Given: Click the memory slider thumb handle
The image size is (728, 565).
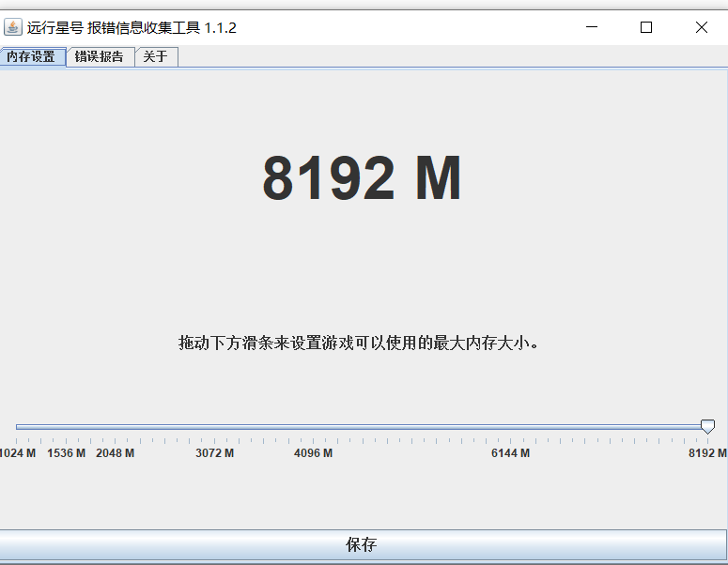Looking at the screenshot, I should tap(707, 427).
